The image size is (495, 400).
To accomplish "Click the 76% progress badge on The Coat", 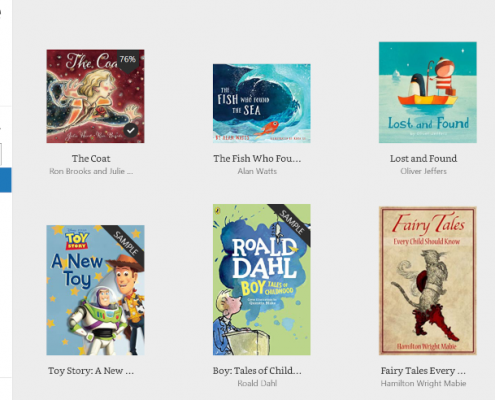I will coord(128,60).
